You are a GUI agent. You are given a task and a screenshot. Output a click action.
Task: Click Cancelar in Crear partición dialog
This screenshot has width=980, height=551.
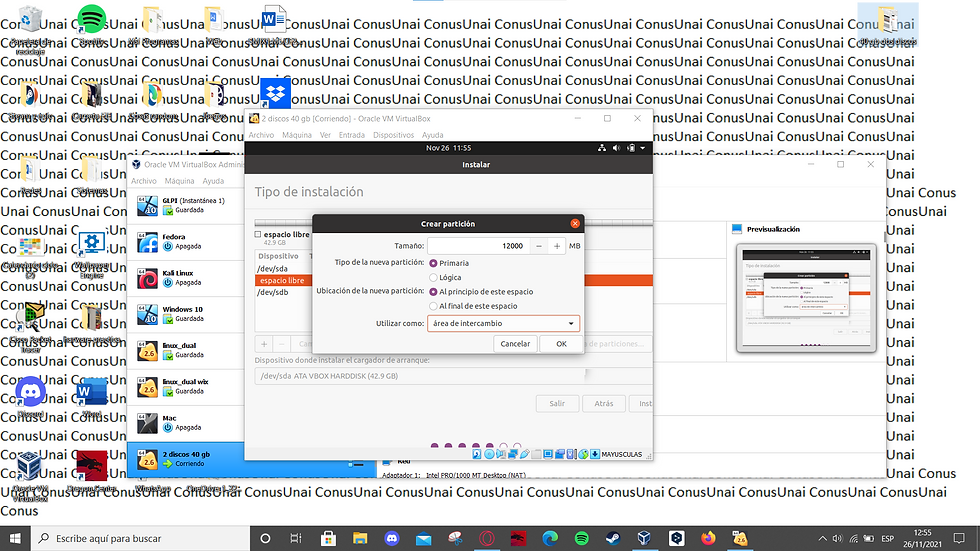pos(515,344)
